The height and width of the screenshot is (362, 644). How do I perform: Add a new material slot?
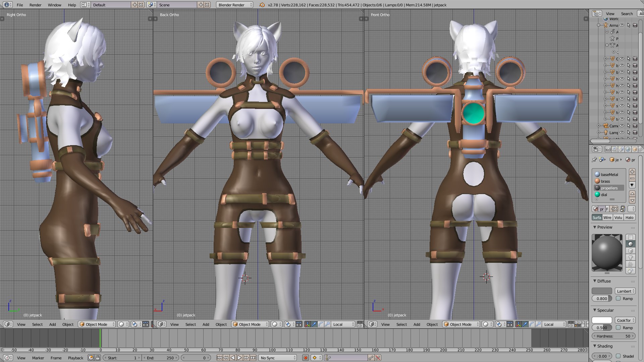[x=632, y=172]
